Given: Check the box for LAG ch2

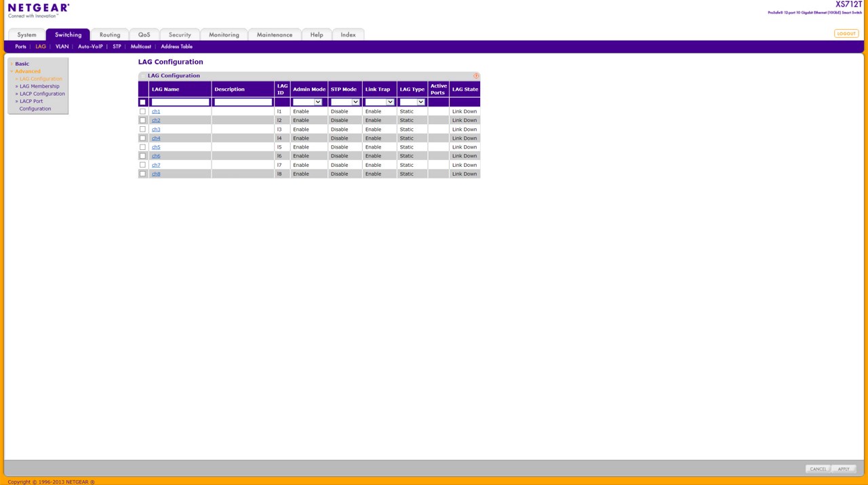Looking at the screenshot, I should [142, 120].
